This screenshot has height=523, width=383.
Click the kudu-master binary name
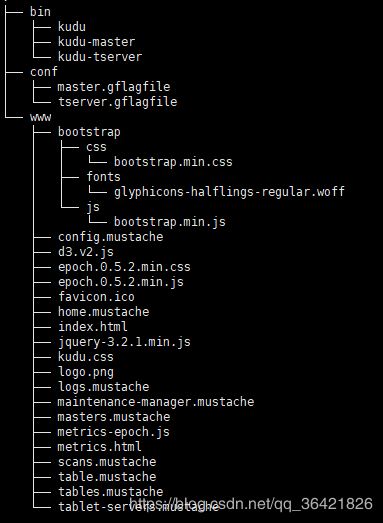pos(96,42)
